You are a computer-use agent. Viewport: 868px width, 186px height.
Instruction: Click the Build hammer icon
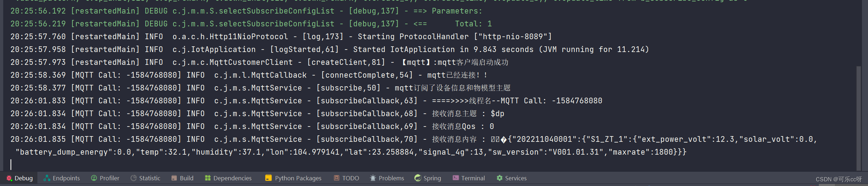pyautogui.click(x=174, y=178)
